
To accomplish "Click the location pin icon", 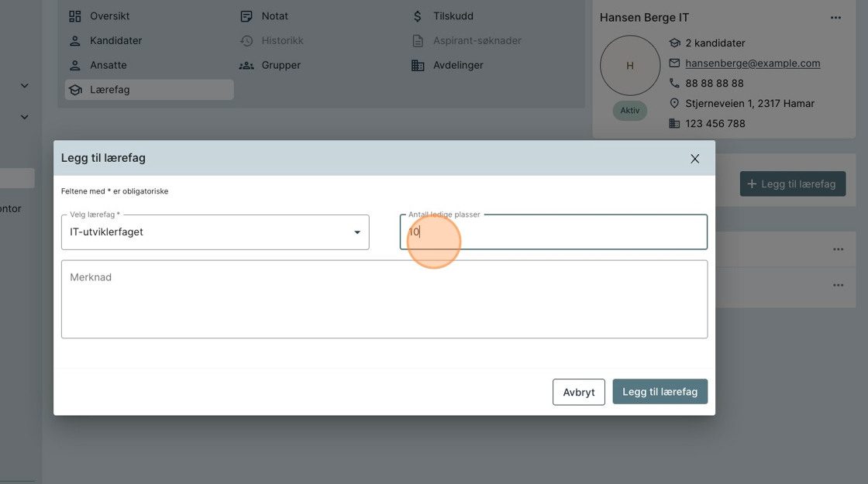I will tap(674, 104).
